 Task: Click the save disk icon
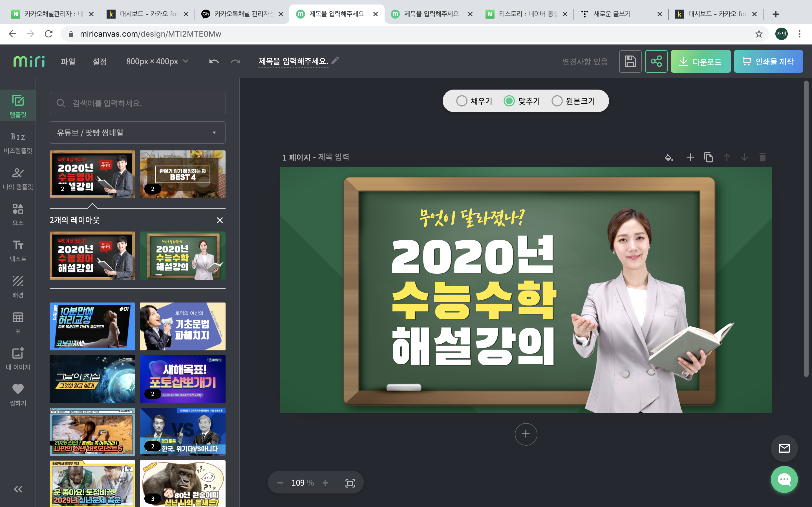pos(630,61)
